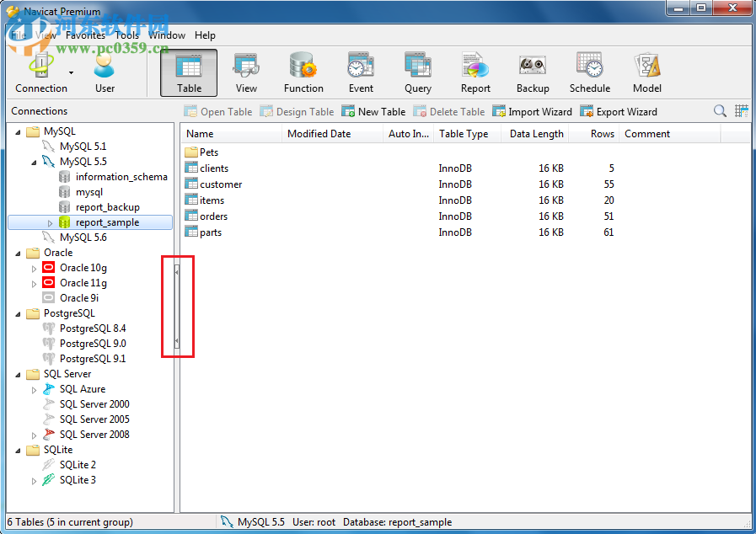Select the Table object button
The width and height of the screenshot is (756, 534).
click(189, 73)
